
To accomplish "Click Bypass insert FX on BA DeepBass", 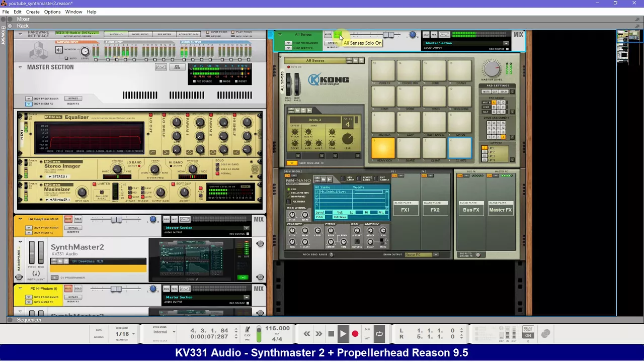I will coord(73,228).
